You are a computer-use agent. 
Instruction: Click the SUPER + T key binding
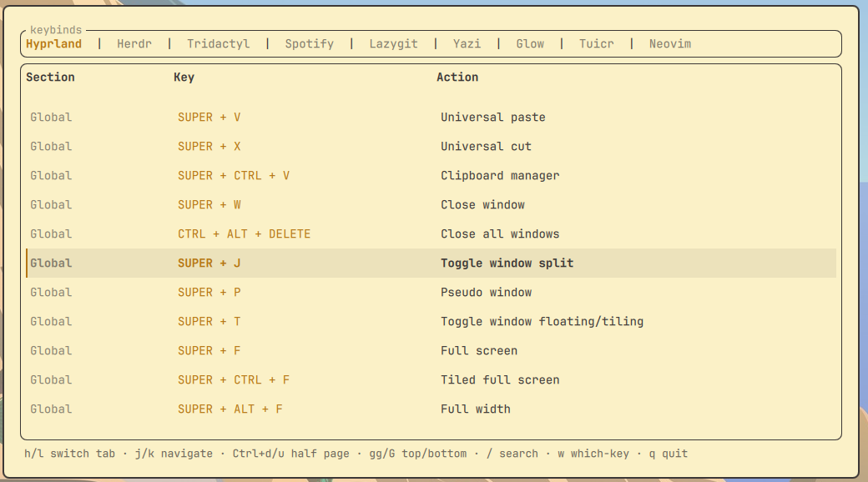[209, 322]
